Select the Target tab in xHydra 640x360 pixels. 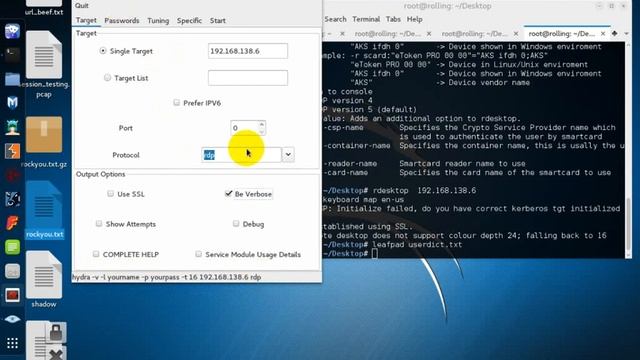[x=86, y=20]
